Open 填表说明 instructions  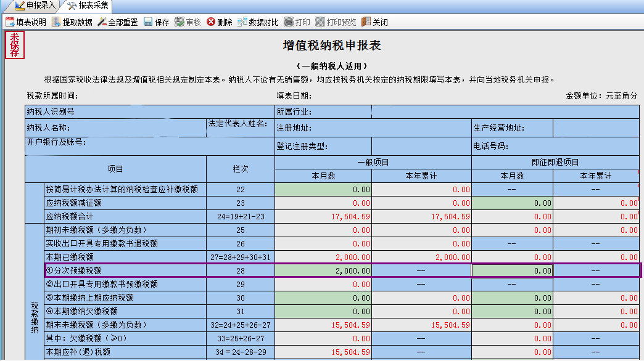tap(26, 22)
